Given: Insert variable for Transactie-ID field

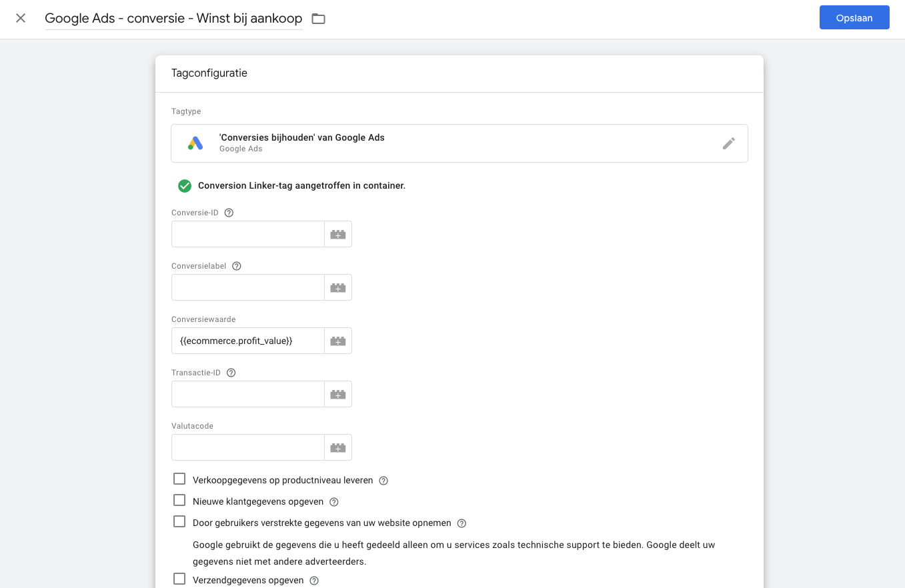Looking at the screenshot, I should 338,394.
